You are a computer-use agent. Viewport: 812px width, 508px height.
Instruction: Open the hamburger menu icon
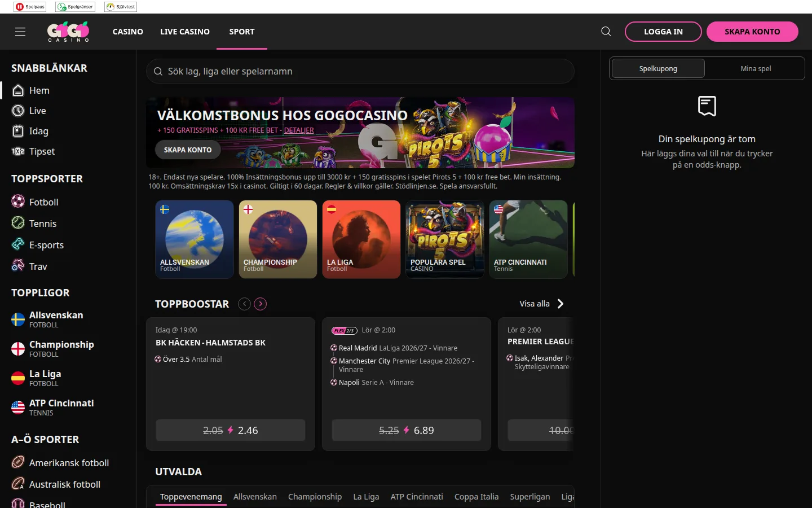pos(20,32)
